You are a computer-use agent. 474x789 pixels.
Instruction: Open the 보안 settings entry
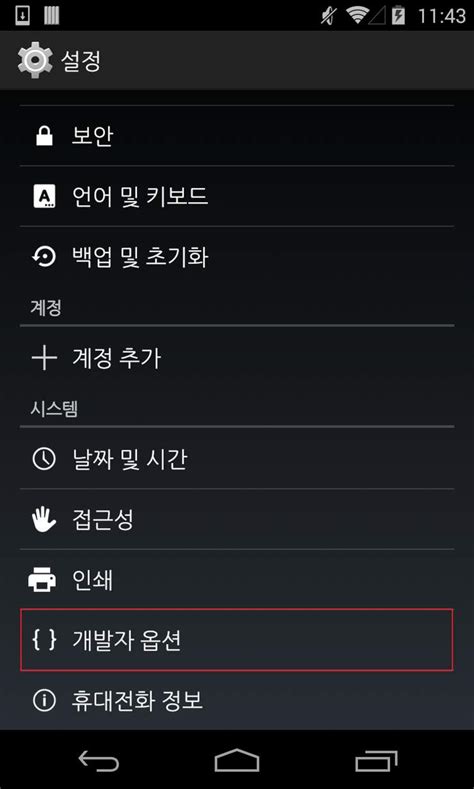click(x=237, y=136)
